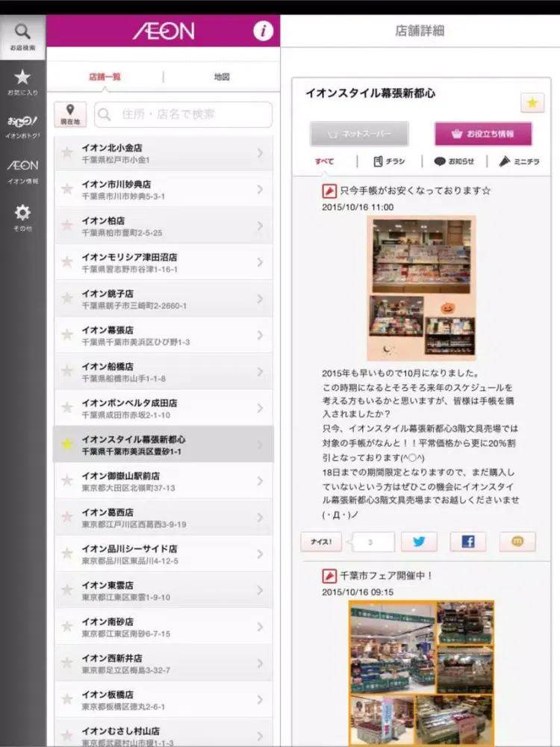Screen dimensions: 560x747
Task: Open the イオンおトク sidebar icon
Action: [x=22, y=127]
